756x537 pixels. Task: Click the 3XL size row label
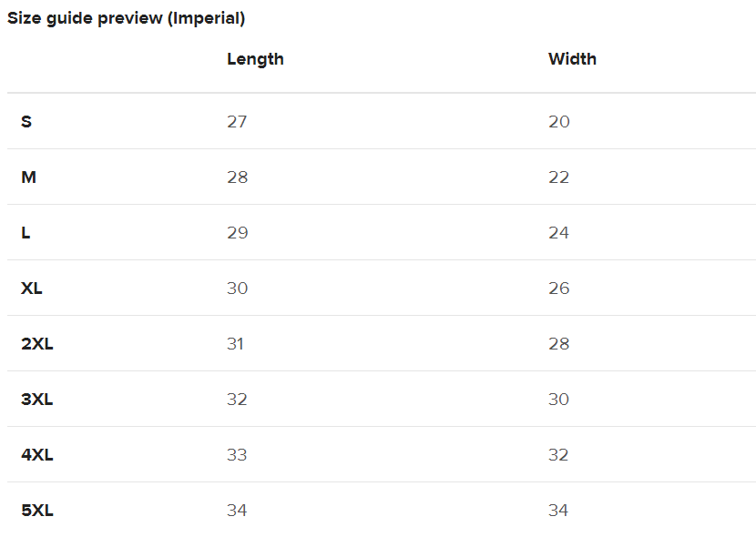[x=37, y=400]
